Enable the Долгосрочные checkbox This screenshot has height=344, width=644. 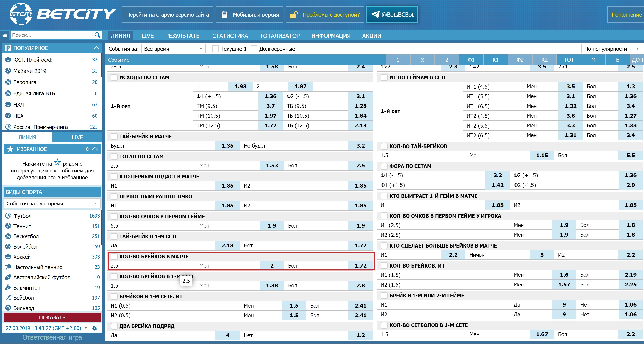click(x=254, y=49)
